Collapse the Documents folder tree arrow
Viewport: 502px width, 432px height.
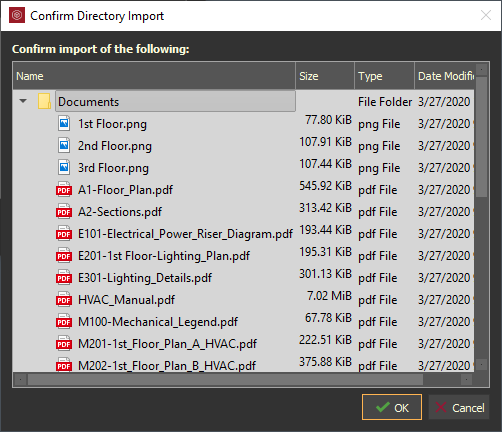23,101
